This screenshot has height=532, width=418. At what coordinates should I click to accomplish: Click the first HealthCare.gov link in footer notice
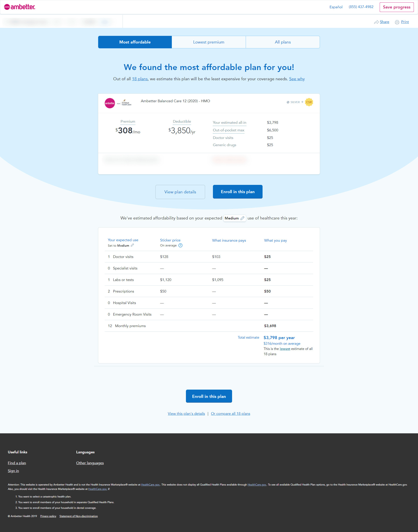(x=150, y=485)
